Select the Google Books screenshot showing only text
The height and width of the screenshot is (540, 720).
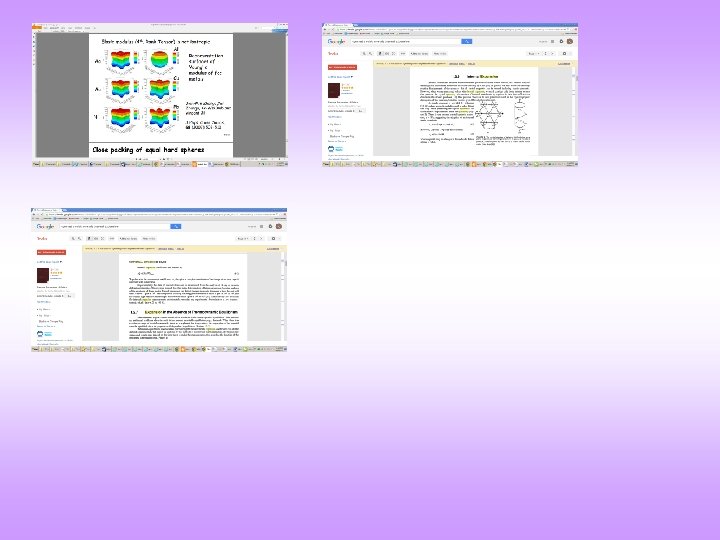[159, 280]
